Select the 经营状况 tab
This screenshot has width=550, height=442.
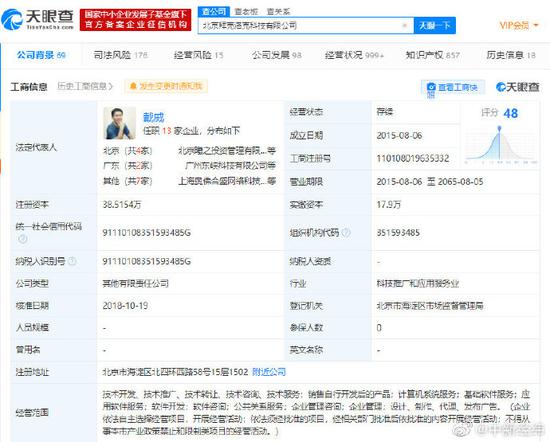pos(354,55)
